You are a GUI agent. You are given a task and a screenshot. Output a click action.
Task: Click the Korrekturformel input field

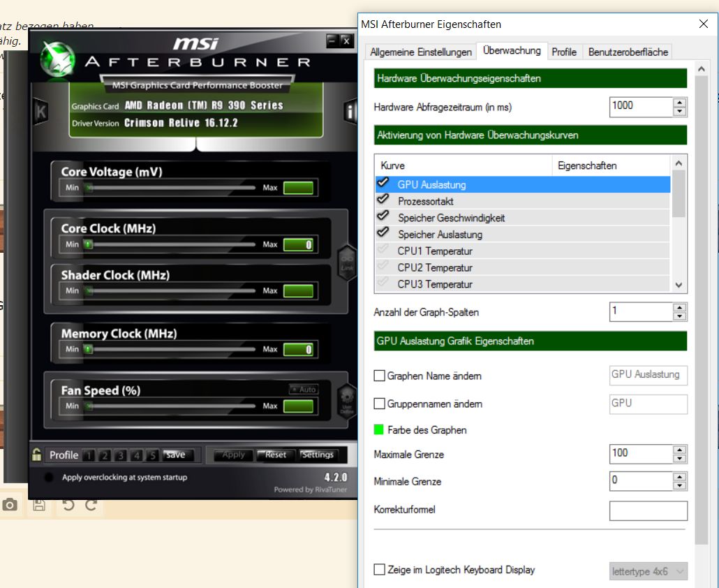[x=648, y=510]
